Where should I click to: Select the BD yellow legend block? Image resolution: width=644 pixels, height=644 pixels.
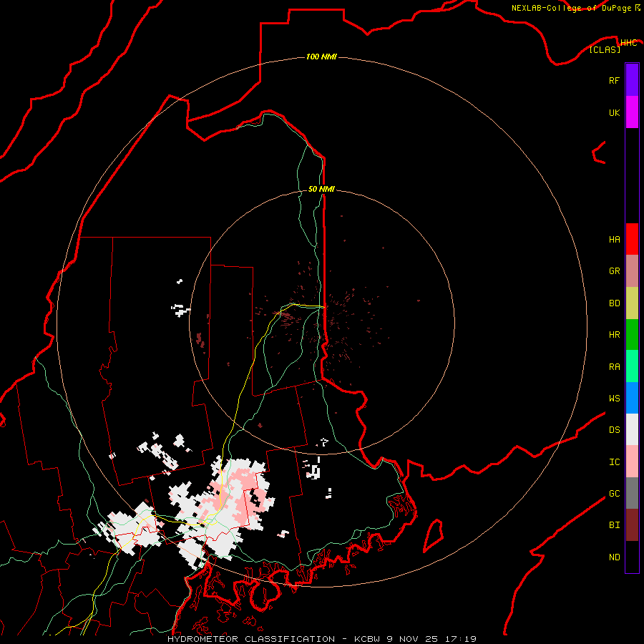632,303
